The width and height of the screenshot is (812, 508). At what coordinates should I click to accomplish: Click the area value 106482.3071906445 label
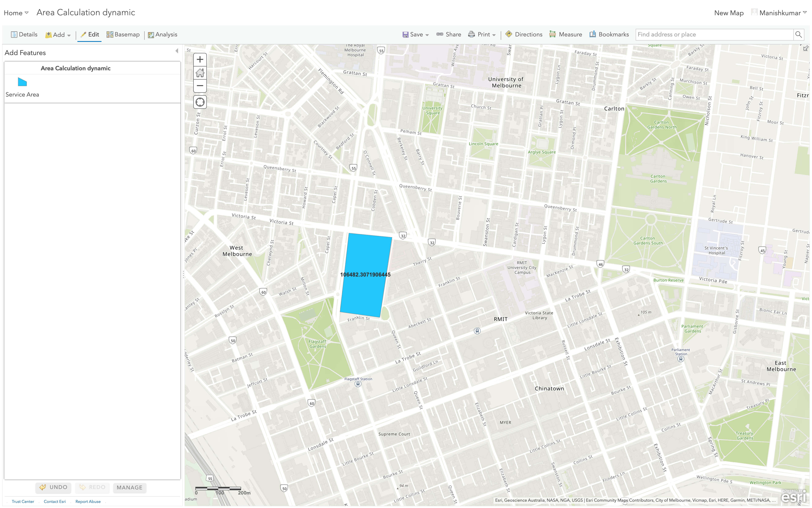365,275
